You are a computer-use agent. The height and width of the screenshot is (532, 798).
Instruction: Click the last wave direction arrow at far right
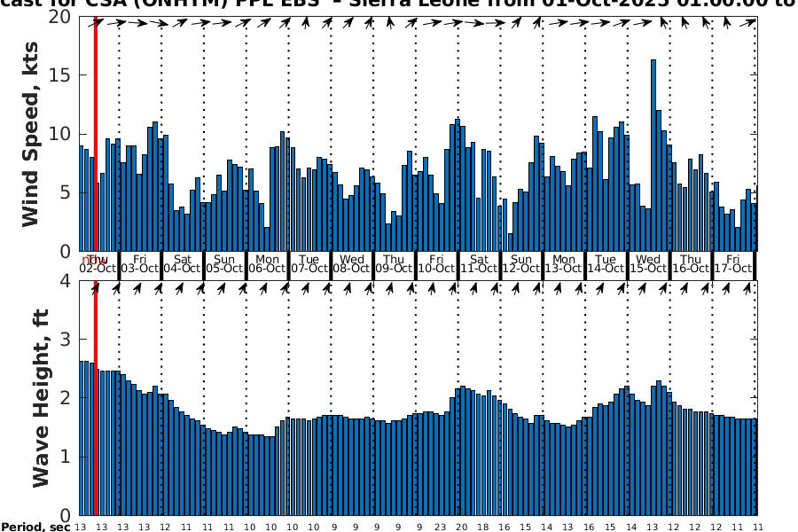tap(752, 287)
